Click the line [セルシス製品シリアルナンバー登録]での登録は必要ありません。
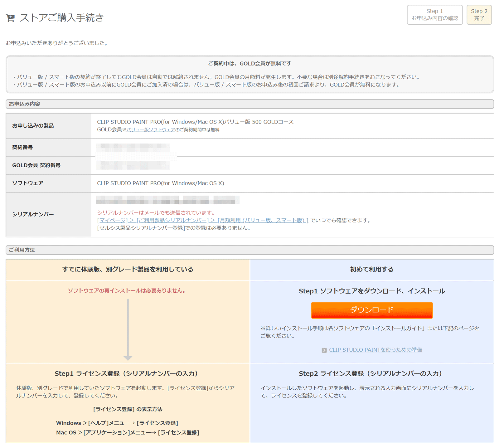This screenshot has height=448, width=499. [x=175, y=228]
